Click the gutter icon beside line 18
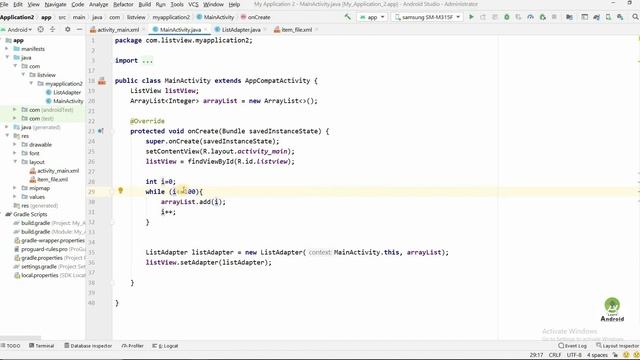The image size is (640, 360). pos(102,81)
